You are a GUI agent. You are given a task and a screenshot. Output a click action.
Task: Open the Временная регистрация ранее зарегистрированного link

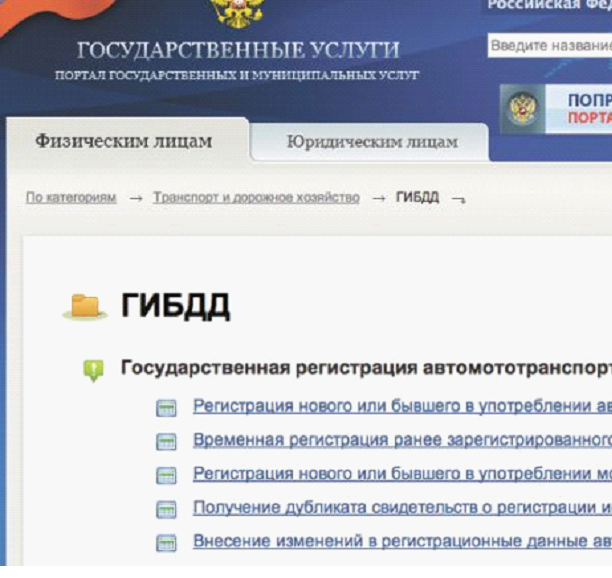400,440
